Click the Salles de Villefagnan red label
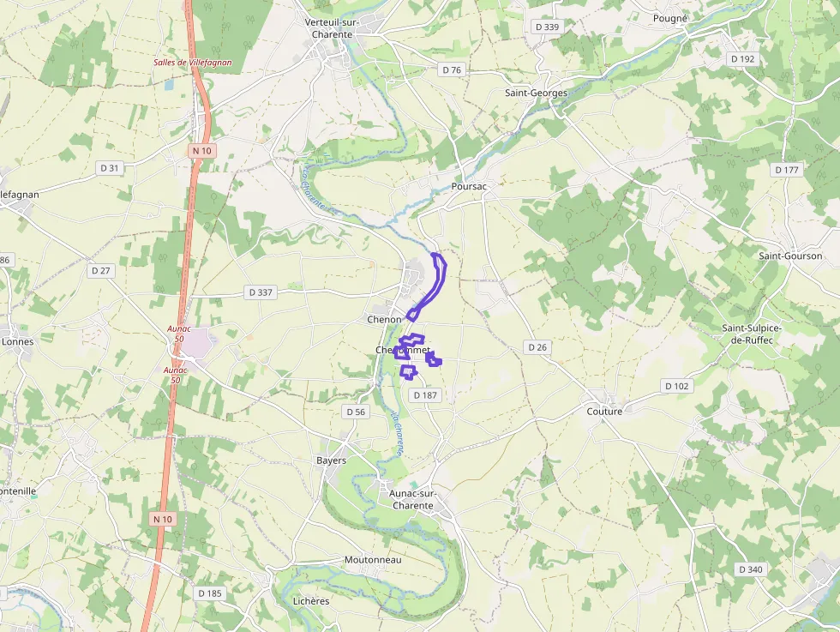This screenshot has height=632, width=840. (193, 63)
